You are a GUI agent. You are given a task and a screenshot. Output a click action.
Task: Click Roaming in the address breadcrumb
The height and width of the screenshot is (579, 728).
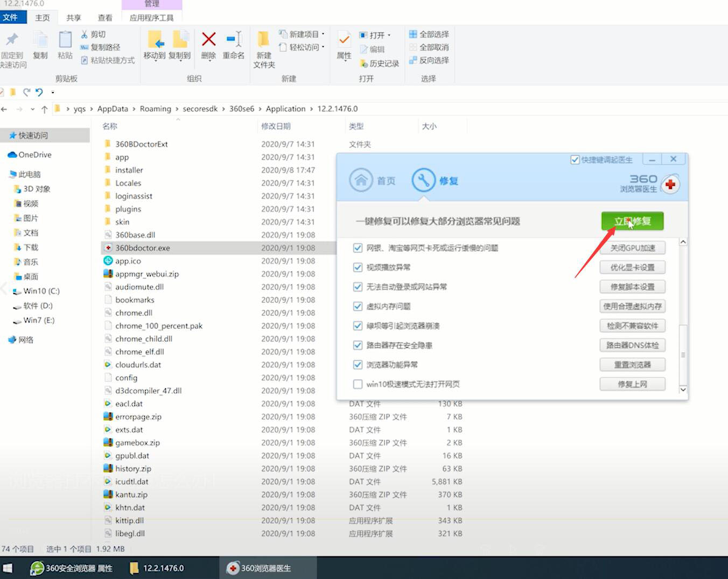[x=155, y=109]
